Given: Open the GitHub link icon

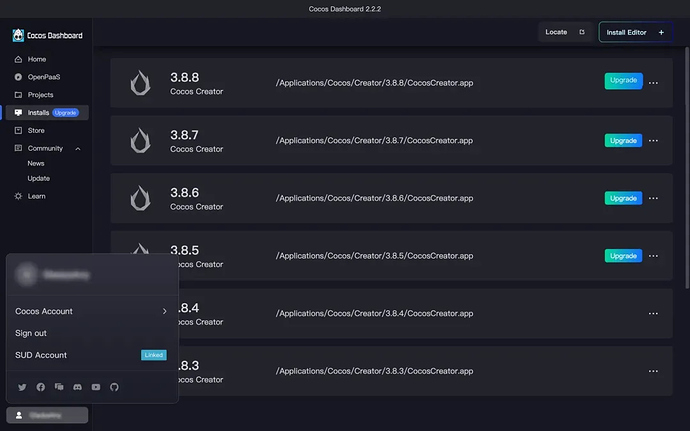Looking at the screenshot, I should click(x=114, y=387).
